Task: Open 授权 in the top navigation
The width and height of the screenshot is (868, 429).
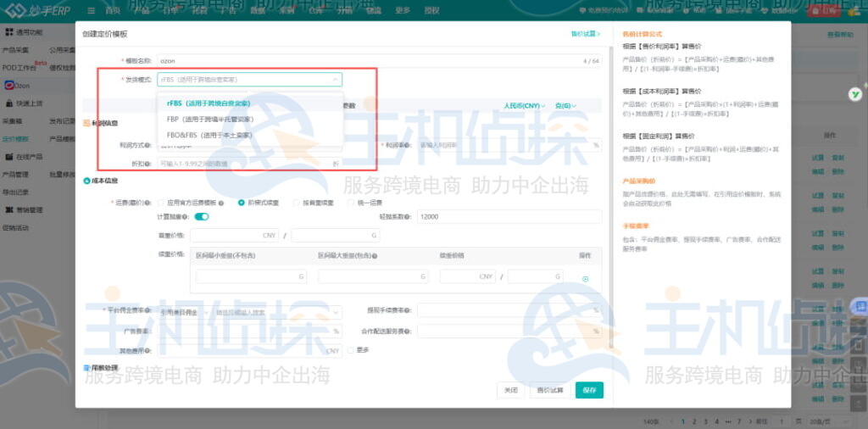Action: (x=431, y=10)
